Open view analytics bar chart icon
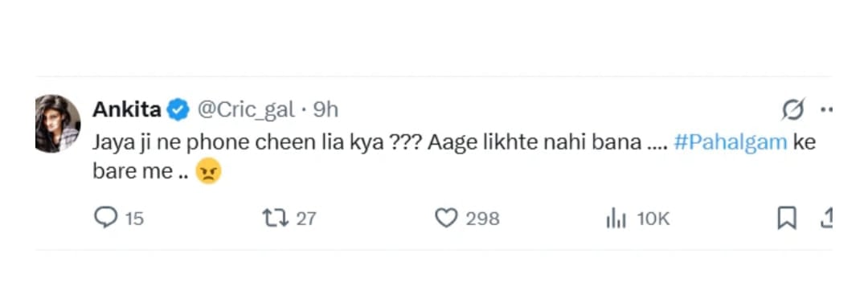Viewport: 868px width, 299px height. (x=616, y=219)
